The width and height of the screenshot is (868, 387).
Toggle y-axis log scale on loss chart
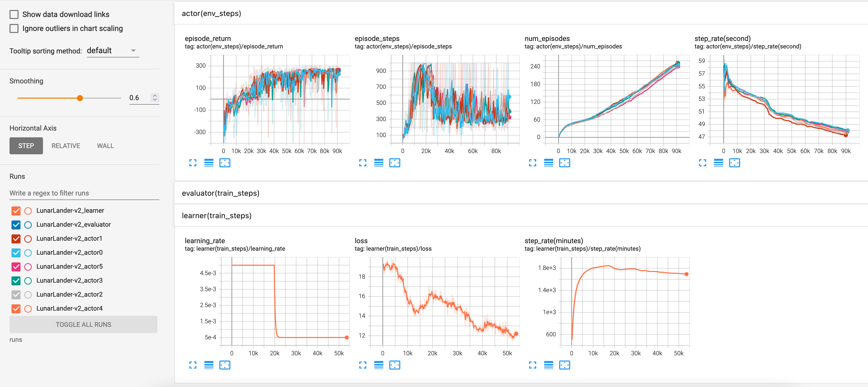[379, 365]
